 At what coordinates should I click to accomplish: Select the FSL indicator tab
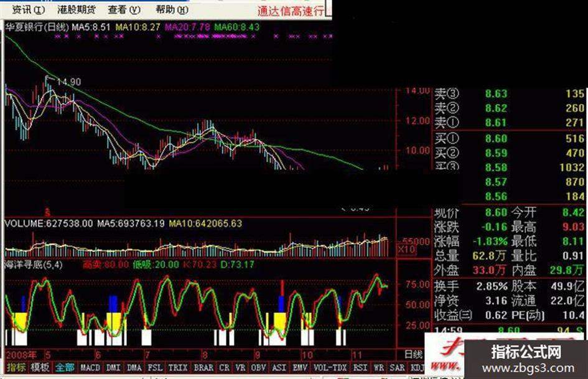coord(155,367)
